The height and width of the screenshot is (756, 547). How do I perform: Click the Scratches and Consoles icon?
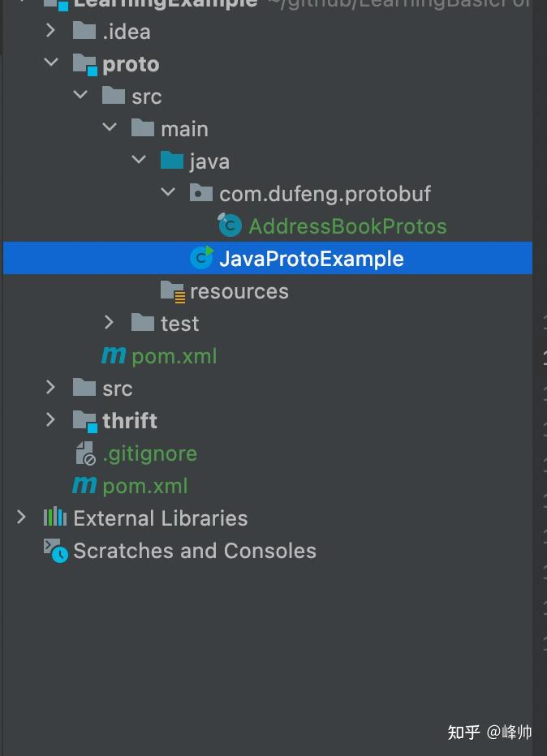pyautogui.click(x=52, y=550)
